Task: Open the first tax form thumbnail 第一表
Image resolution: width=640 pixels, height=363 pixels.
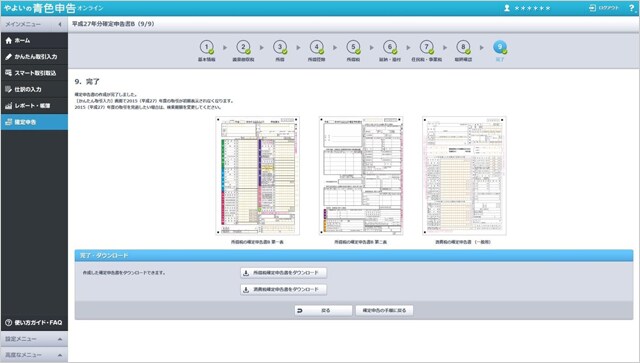Action: tap(258, 176)
